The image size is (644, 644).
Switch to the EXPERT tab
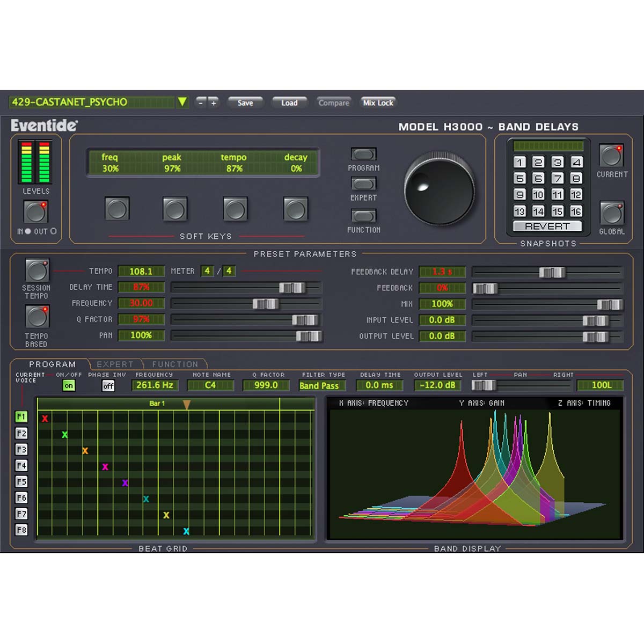115,364
